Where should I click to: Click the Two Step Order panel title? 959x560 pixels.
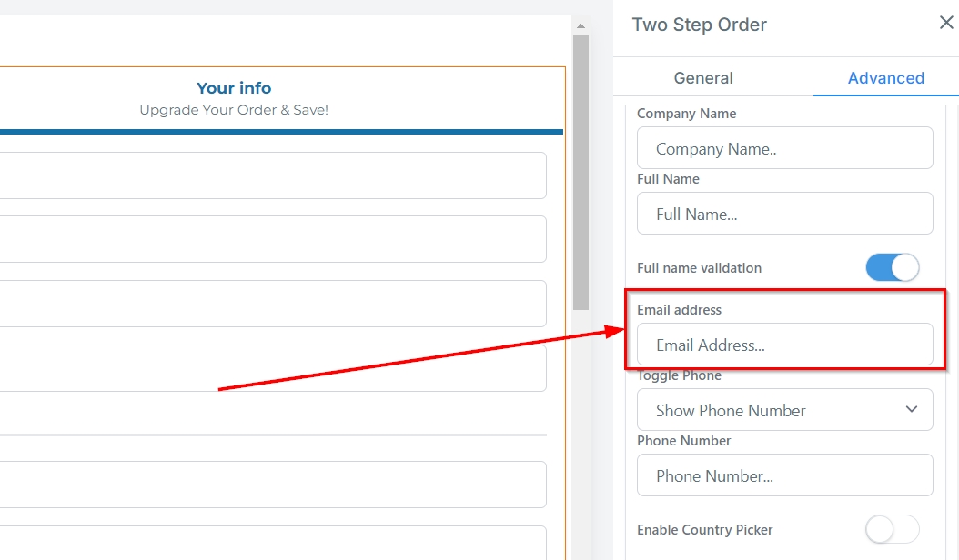(x=699, y=25)
